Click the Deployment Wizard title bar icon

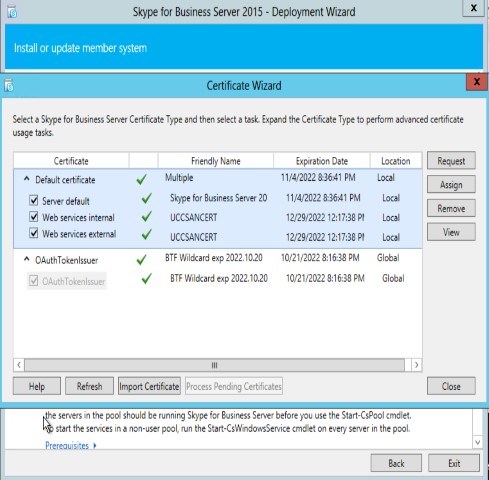coord(12,12)
